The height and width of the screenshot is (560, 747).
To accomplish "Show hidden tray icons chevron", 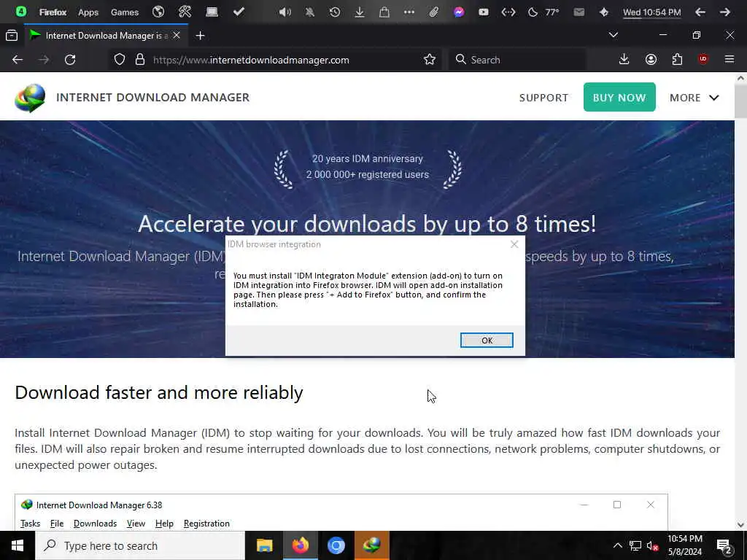I will [x=617, y=545].
